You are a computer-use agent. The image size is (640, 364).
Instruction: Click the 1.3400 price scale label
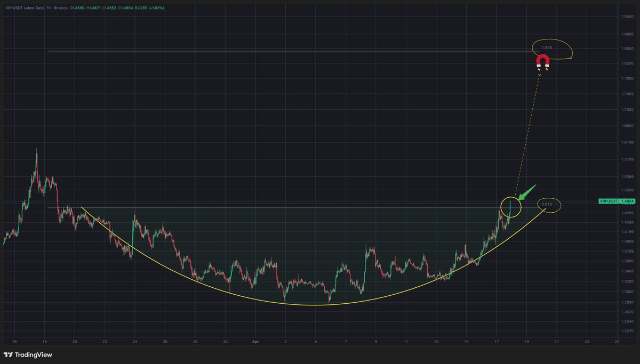click(x=627, y=271)
